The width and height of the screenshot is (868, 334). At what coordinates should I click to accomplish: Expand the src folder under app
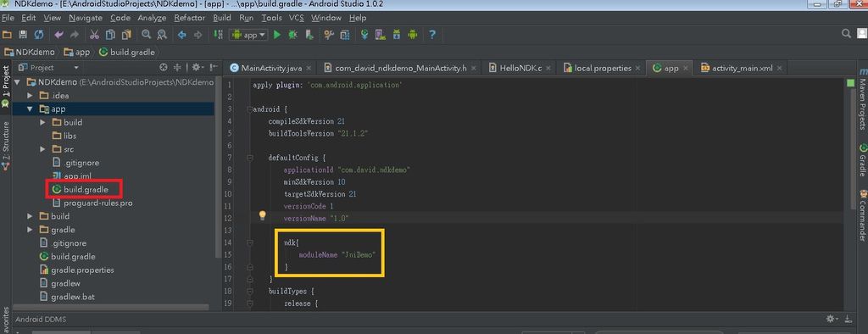pyautogui.click(x=42, y=149)
